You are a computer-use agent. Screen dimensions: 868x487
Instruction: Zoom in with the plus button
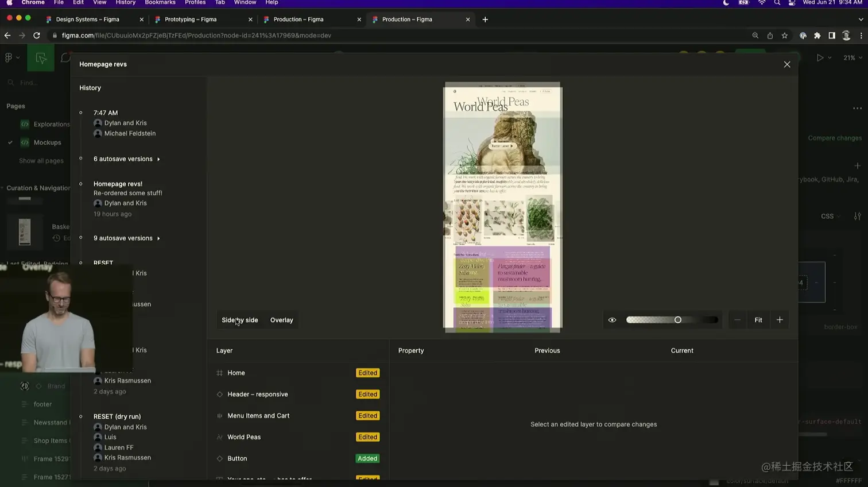pyautogui.click(x=780, y=320)
